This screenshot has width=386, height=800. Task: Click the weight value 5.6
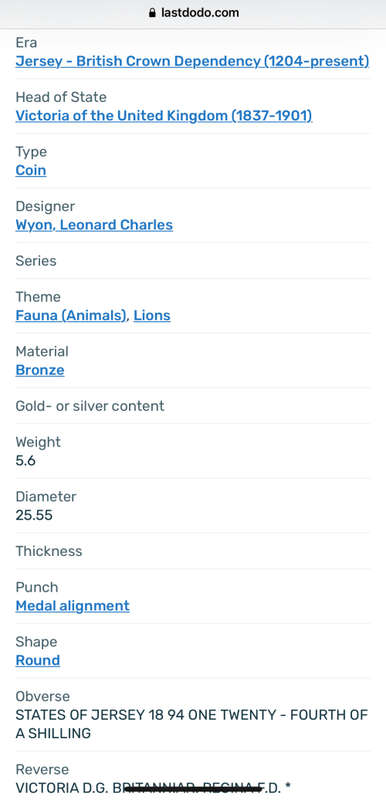(x=25, y=461)
